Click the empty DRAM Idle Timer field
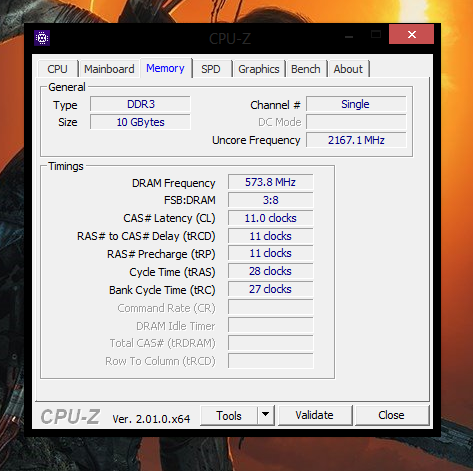 coord(271,325)
